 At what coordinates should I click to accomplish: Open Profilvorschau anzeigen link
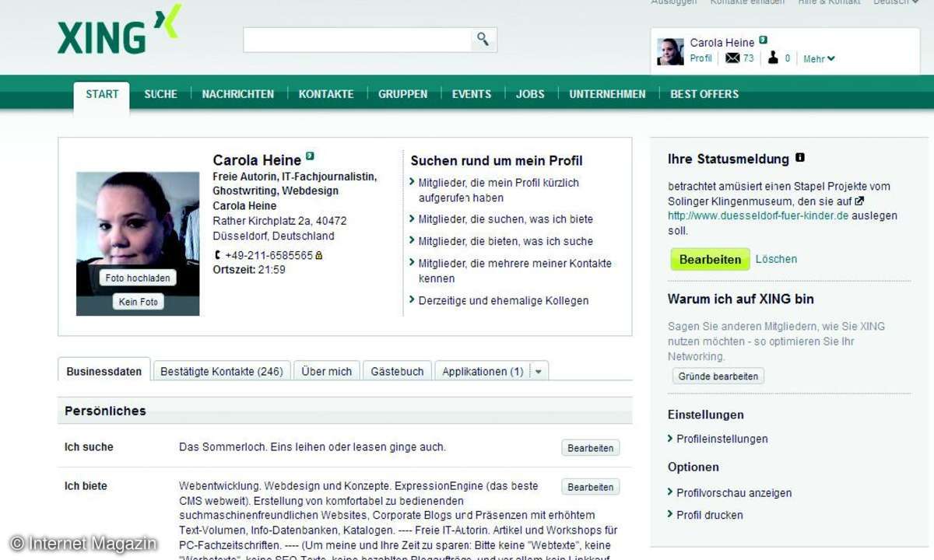(733, 493)
